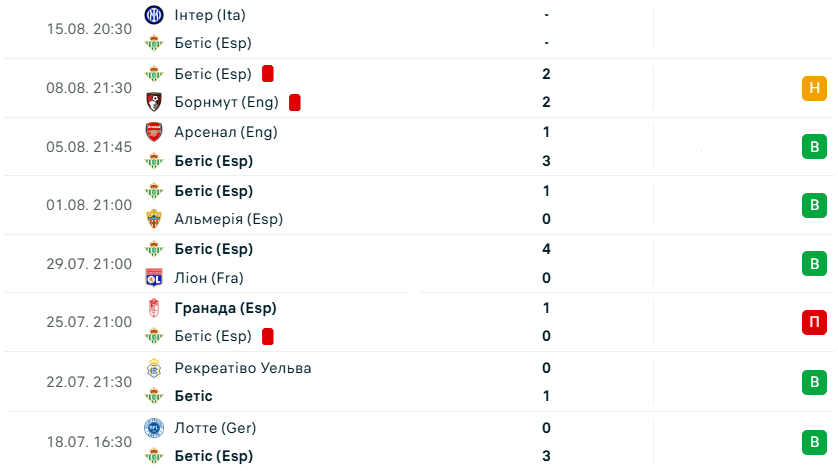Open the Інтер (Ita) team link
The image size is (838, 471).
click(x=210, y=15)
